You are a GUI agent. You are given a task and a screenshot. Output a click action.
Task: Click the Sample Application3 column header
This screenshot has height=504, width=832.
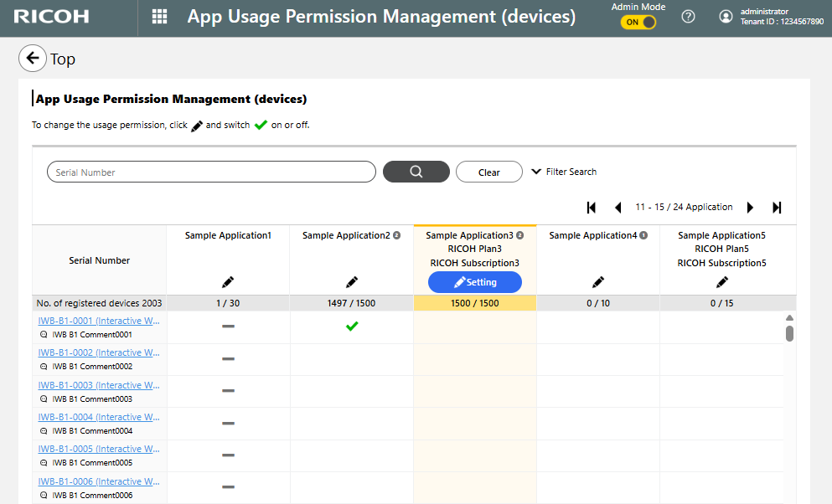[x=474, y=236]
